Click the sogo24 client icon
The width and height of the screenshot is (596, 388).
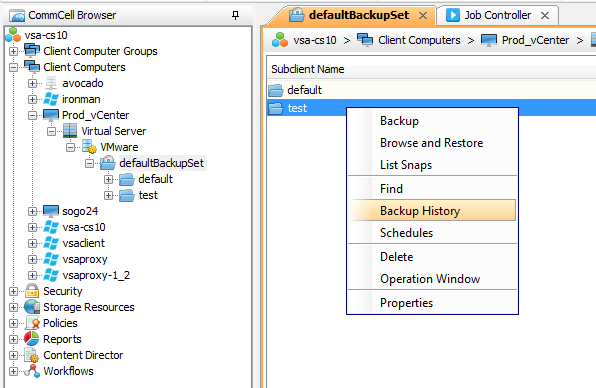[51, 211]
